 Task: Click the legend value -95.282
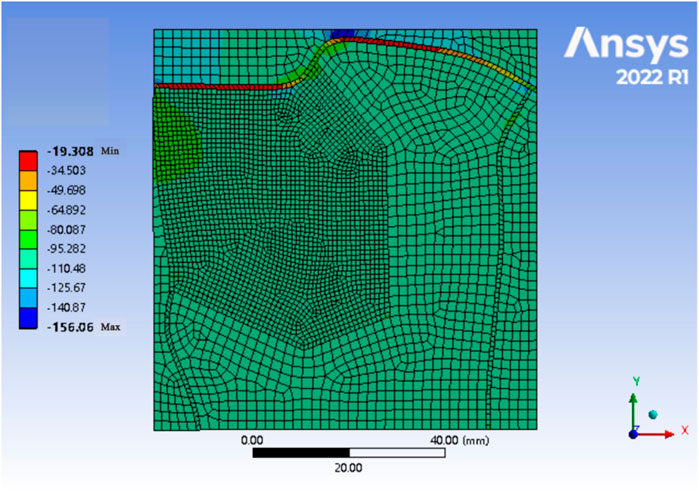[66, 249]
